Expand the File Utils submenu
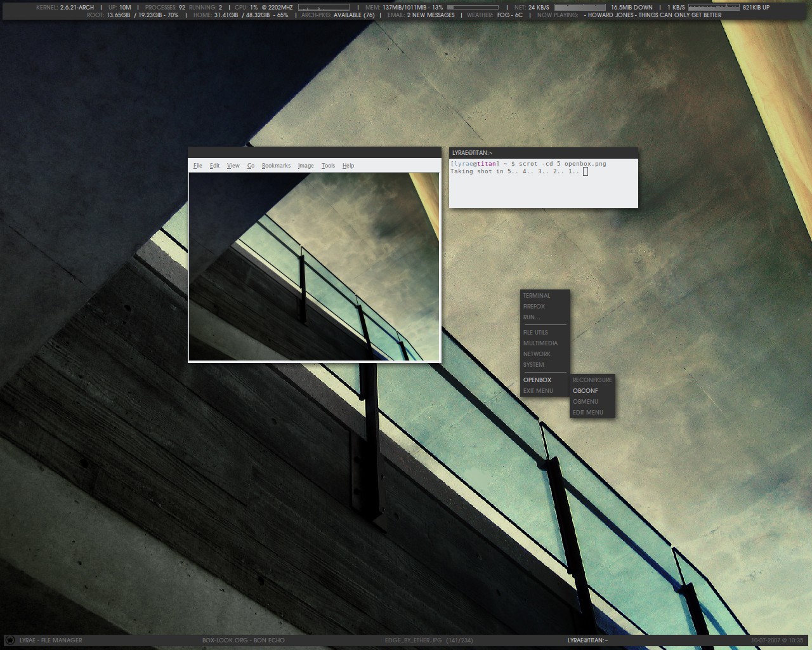 click(x=544, y=333)
